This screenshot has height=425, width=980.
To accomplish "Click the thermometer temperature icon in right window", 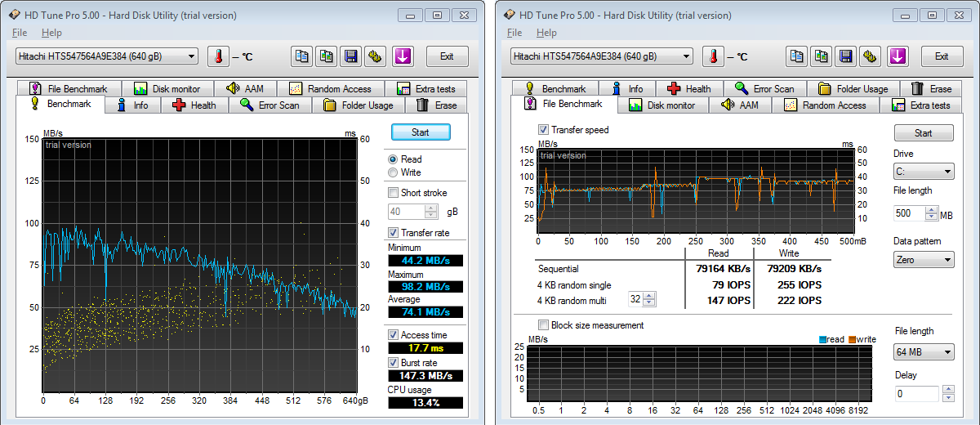I will click(x=713, y=56).
